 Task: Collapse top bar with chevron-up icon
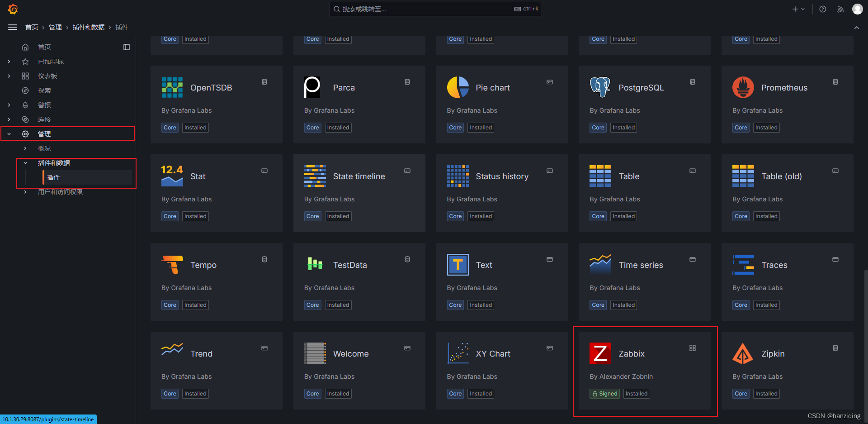point(857,28)
